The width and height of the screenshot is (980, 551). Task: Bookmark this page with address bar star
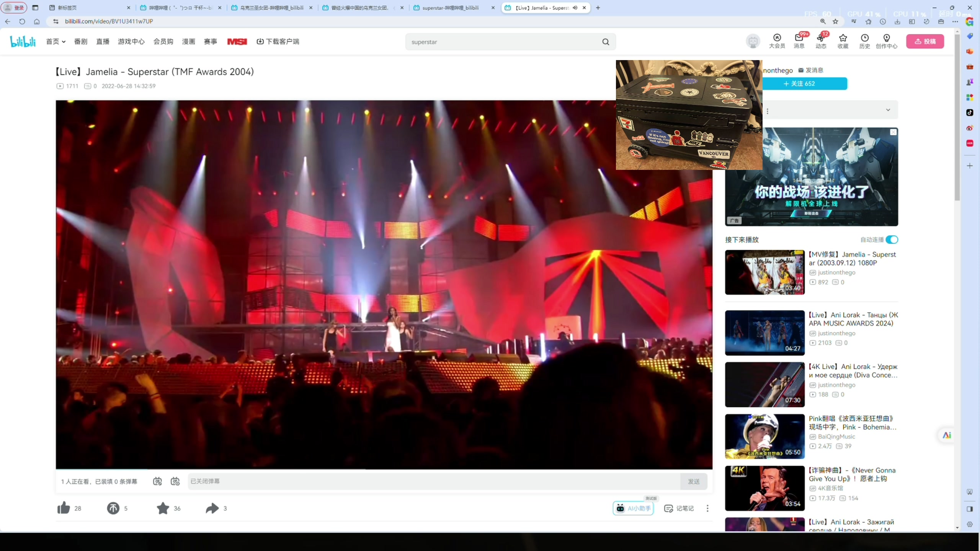[x=836, y=21]
